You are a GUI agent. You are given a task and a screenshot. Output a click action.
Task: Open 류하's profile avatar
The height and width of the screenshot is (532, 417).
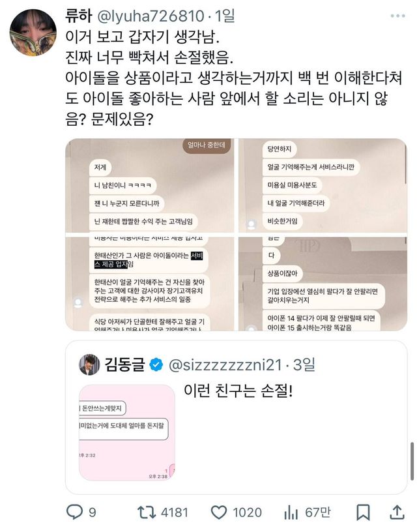coord(33,33)
